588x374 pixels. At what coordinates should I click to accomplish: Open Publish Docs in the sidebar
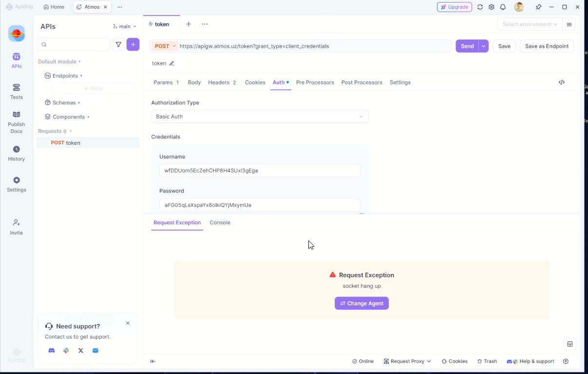[x=16, y=121]
